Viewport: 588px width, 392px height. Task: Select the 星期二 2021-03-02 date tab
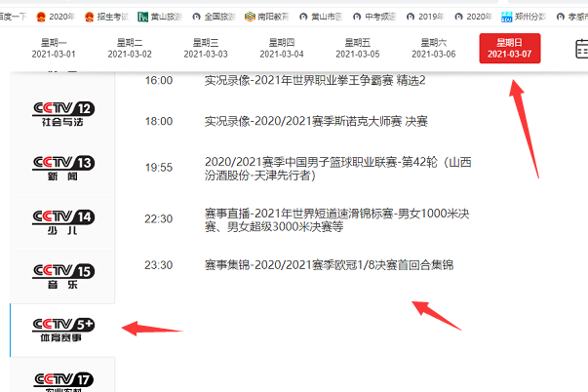coord(130,49)
